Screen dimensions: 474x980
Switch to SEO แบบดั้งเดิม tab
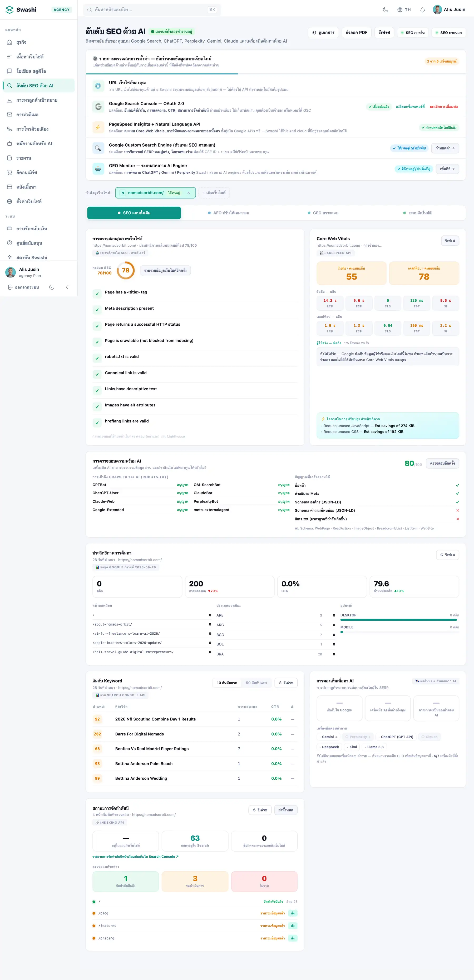click(x=134, y=213)
